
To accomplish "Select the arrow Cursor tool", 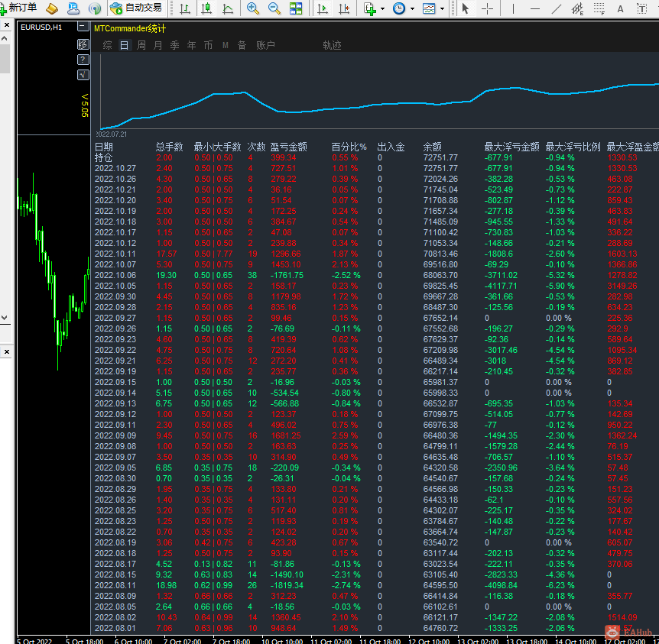I will pyautogui.click(x=466, y=8).
